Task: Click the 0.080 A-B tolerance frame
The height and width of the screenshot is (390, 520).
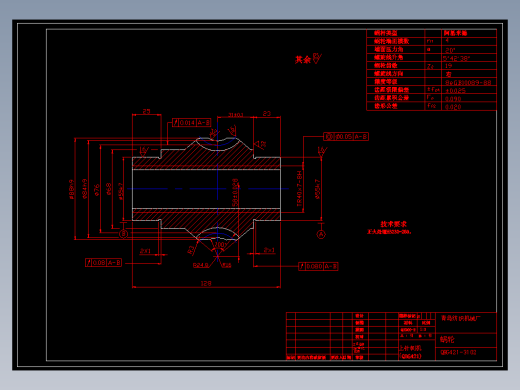Action: (318, 266)
